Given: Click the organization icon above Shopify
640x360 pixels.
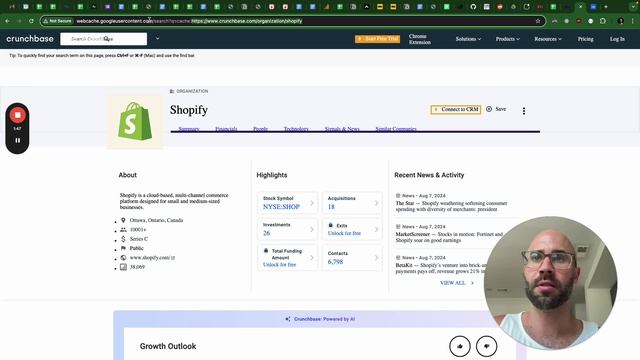Looking at the screenshot, I should (172, 91).
